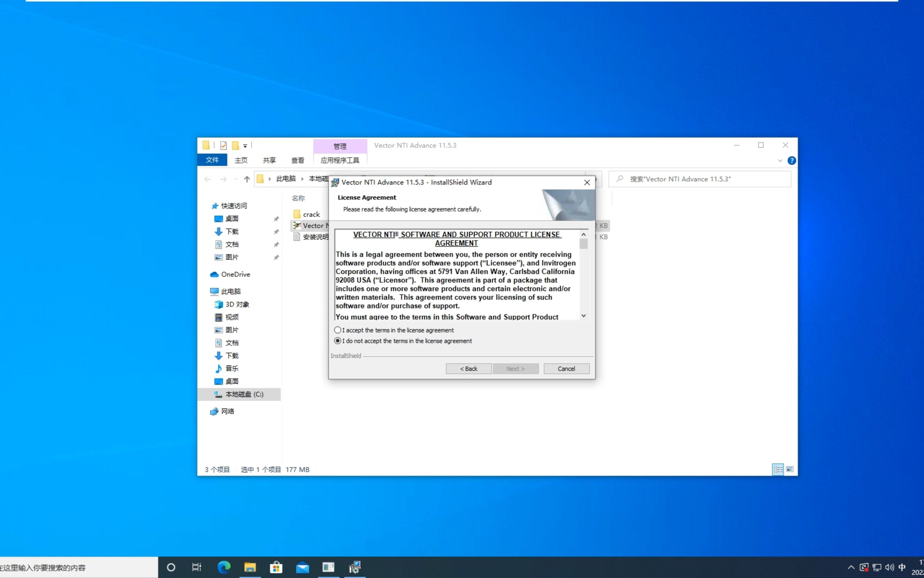Open the recent locations dropdown arrow
The height and width of the screenshot is (578, 924).
coord(236,179)
